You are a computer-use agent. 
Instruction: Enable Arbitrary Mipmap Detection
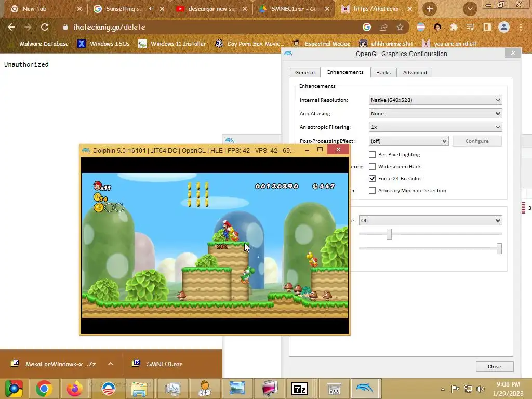click(x=372, y=191)
